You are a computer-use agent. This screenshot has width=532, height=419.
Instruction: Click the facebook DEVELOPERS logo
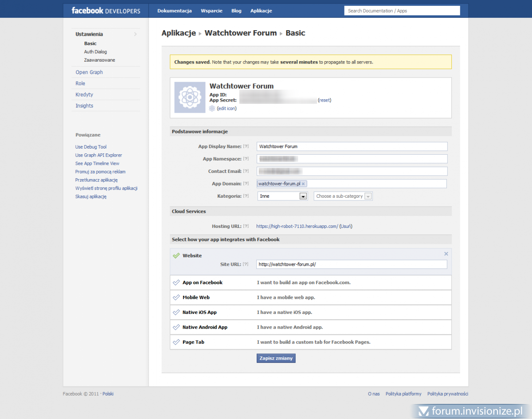(106, 11)
